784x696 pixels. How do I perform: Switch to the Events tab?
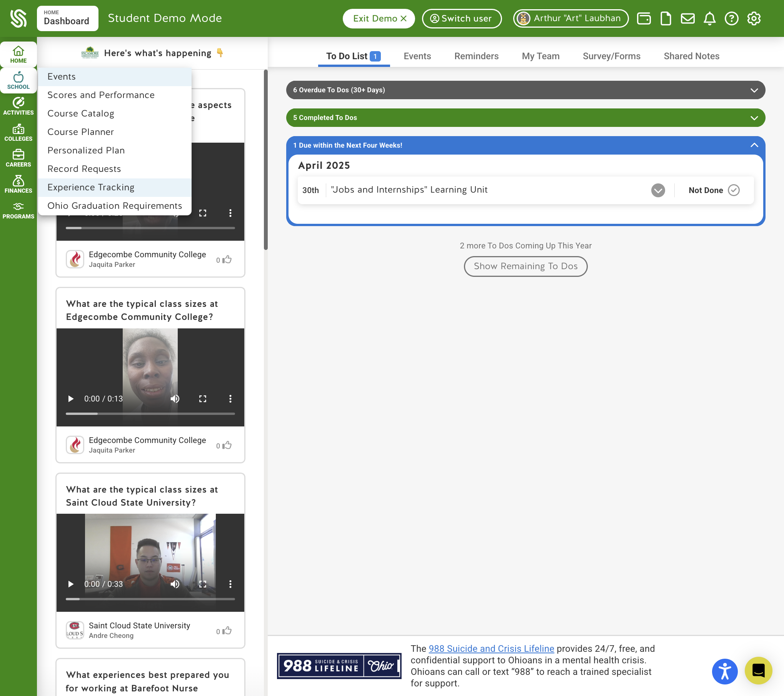(x=417, y=56)
